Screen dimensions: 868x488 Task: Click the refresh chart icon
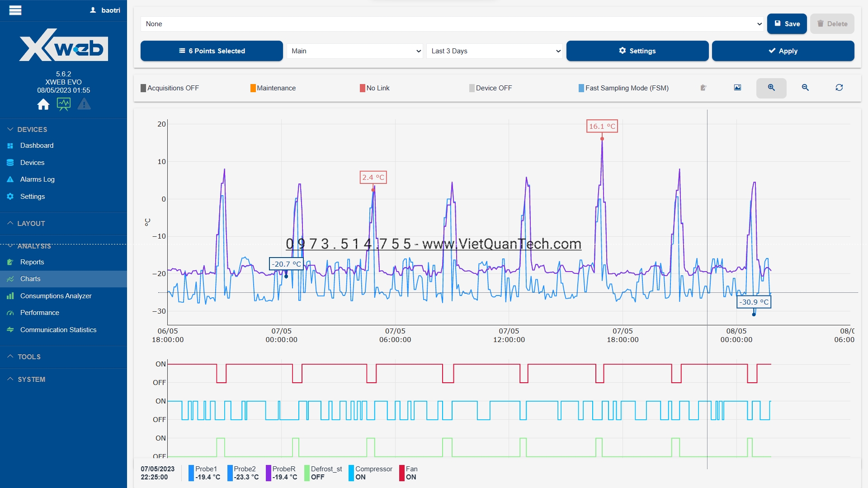click(x=839, y=88)
